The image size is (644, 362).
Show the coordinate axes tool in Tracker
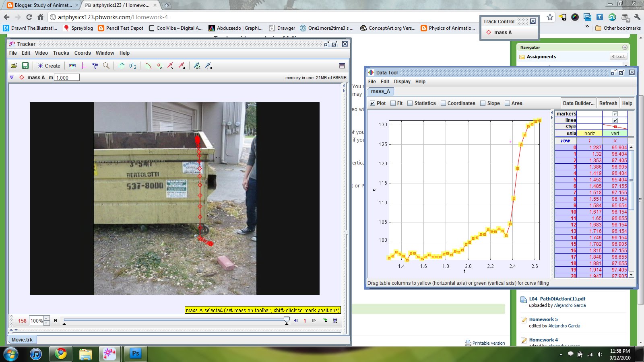(x=83, y=66)
